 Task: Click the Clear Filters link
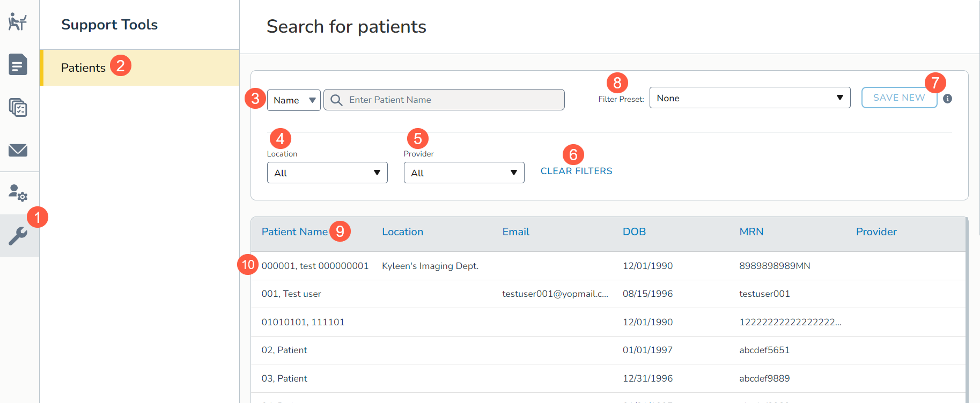(576, 171)
